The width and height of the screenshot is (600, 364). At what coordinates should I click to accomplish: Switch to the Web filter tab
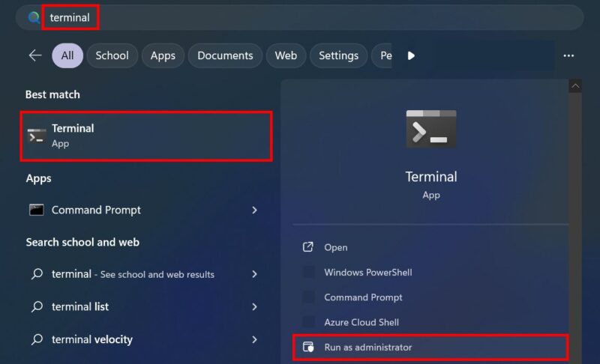pos(286,55)
